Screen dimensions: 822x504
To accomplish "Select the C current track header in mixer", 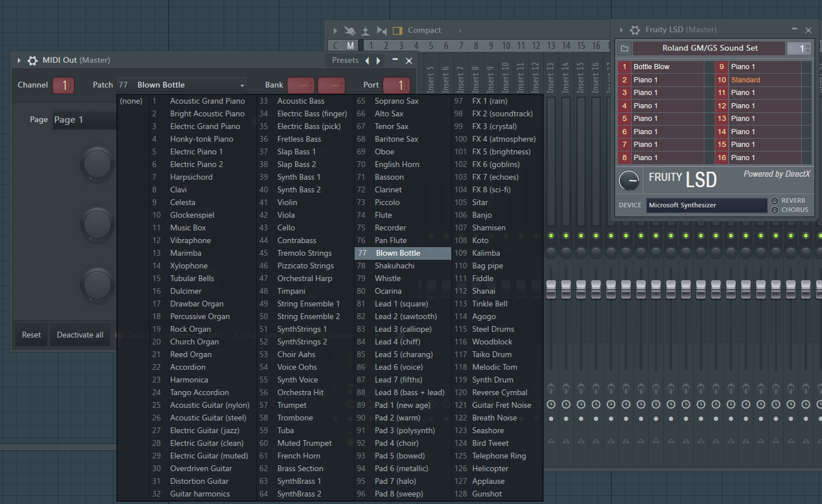I will coord(336,46).
